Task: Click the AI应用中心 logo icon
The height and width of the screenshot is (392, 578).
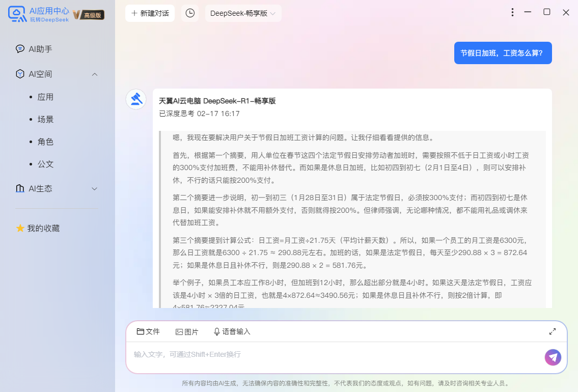Action: pyautogui.click(x=17, y=14)
